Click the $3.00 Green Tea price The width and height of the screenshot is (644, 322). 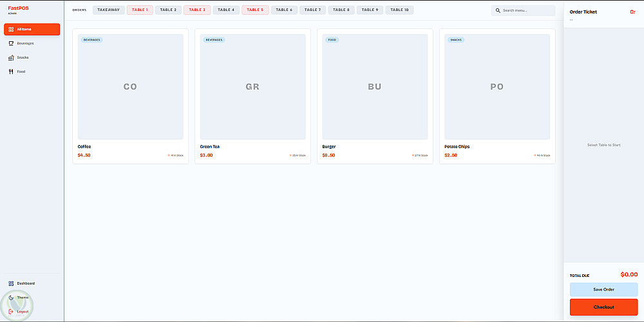206,155
